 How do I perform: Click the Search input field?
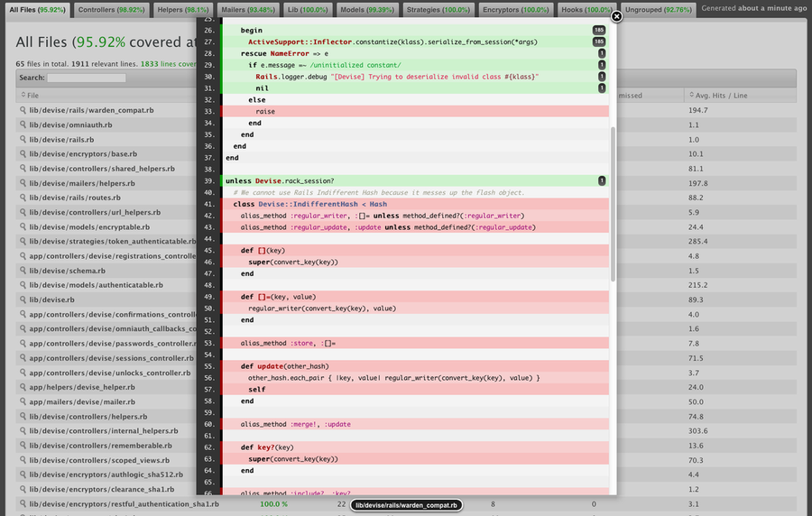[87, 78]
